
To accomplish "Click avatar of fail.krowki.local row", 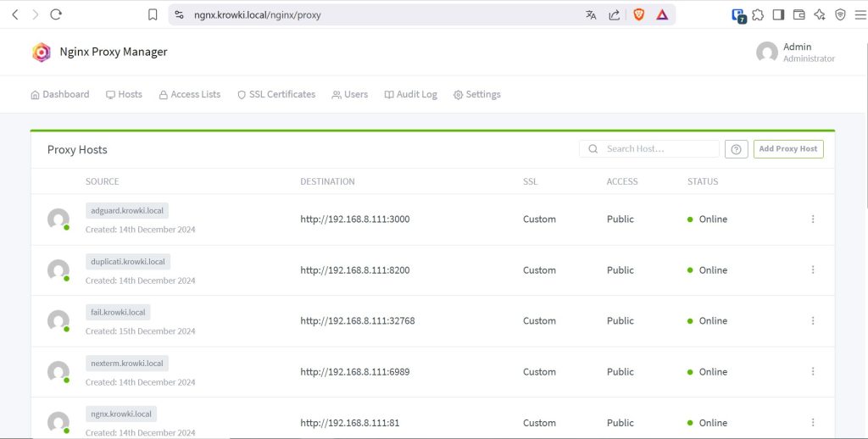I will click(58, 321).
